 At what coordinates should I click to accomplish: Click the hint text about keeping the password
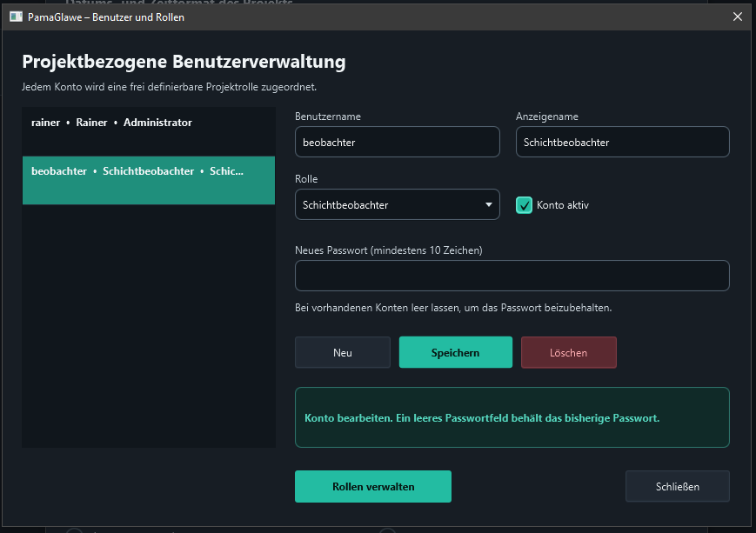(453, 308)
